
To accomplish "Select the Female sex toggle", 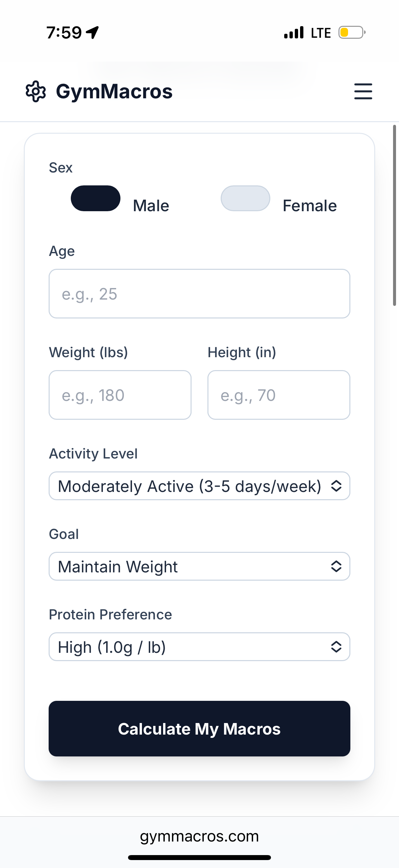I will click(x=245, y=199).
